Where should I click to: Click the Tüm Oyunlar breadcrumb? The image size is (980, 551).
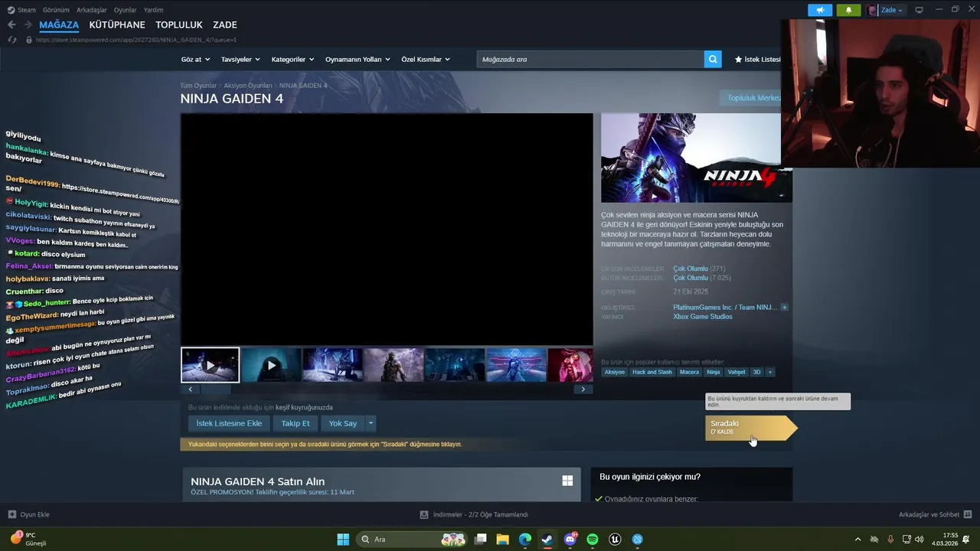[x=198, y=86]
